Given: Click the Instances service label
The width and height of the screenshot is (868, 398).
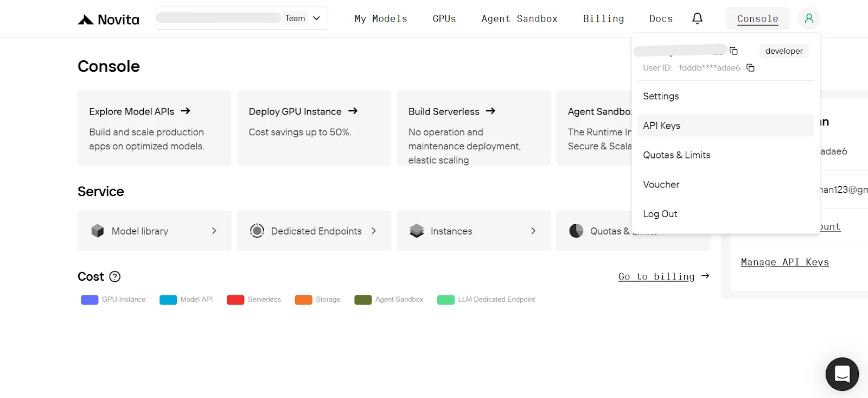Looking at the screenshot, I should pyautogui.click(x=451, y=231).
